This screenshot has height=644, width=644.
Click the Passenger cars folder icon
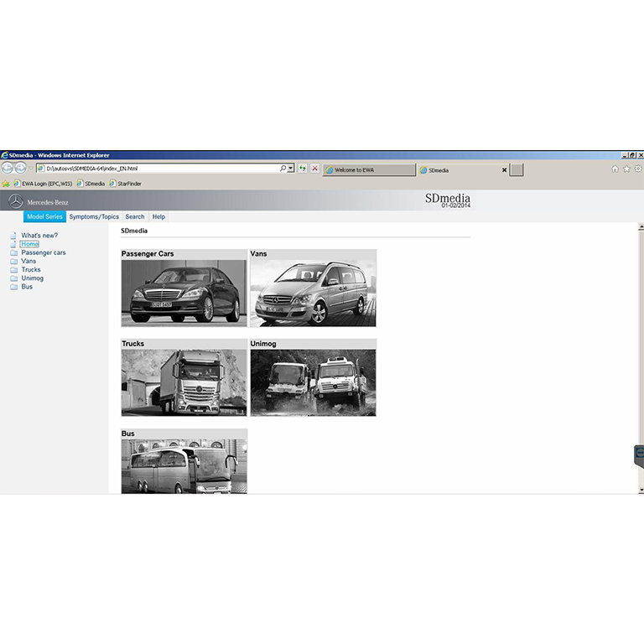[14, 252]
